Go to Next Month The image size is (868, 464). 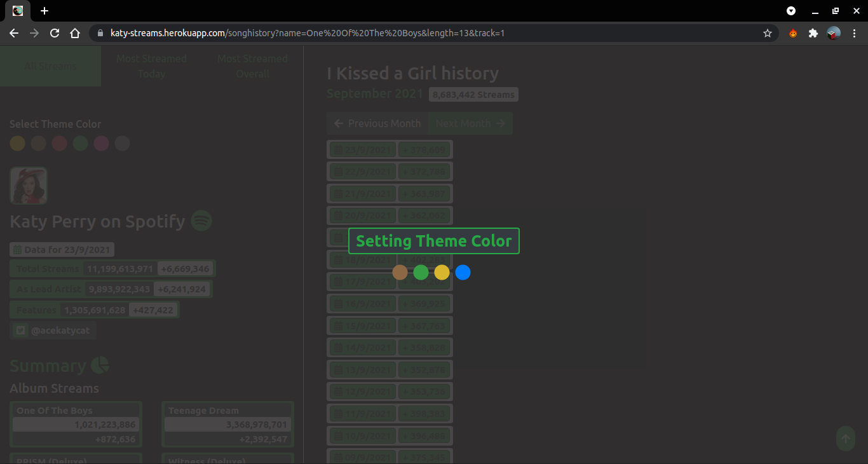470,123
